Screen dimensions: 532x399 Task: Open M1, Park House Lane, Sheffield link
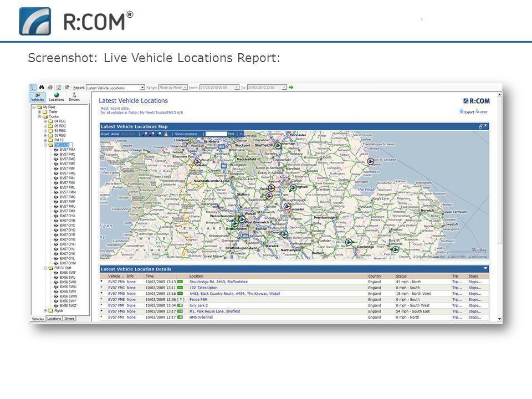(214, 311)
